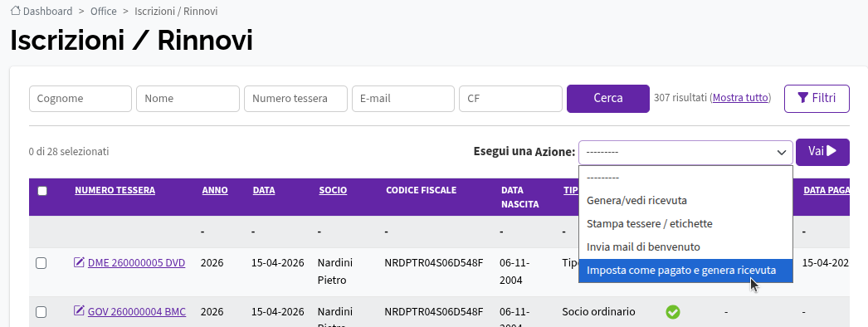Click green check icon in Socio ordinario row
Screen dimensions: 868x327
673,312
